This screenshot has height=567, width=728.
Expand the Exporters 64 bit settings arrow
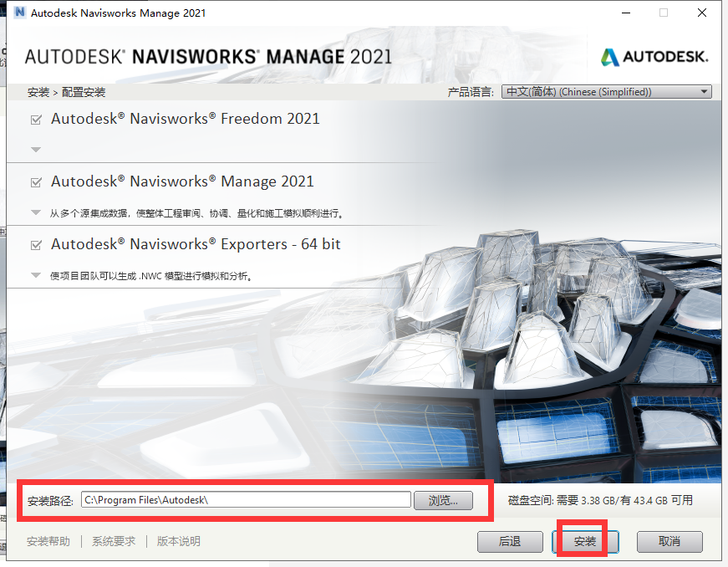pos(35,275)
